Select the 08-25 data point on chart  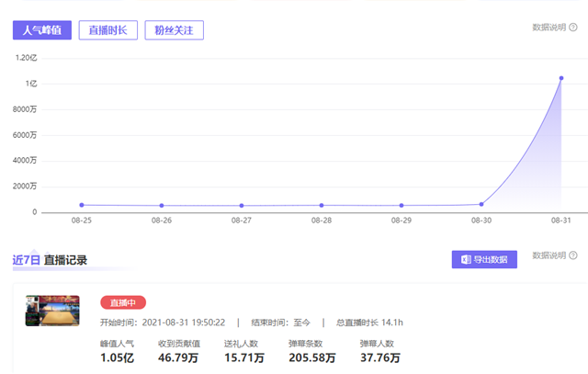(x=82, y=205)
